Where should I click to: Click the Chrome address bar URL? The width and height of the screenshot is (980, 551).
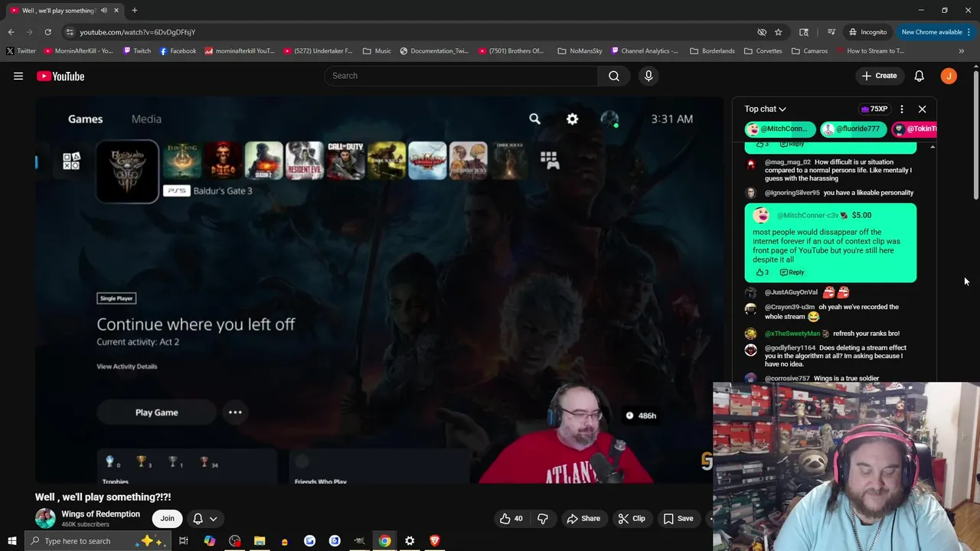coord(138,32)
